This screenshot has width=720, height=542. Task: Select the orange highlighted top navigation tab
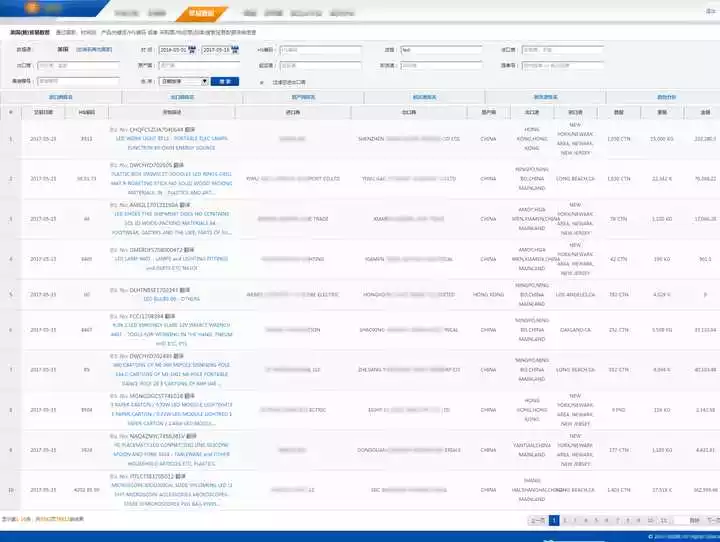(201, 13)
